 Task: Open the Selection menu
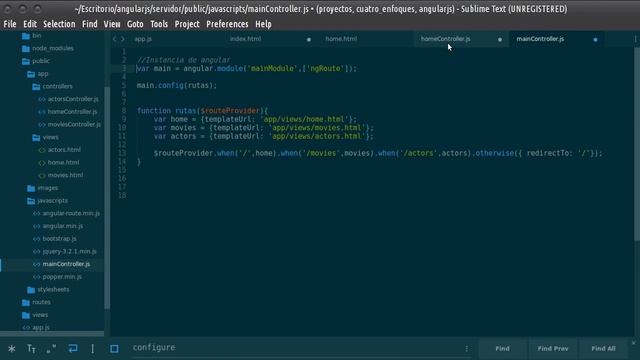coord(59,24)
